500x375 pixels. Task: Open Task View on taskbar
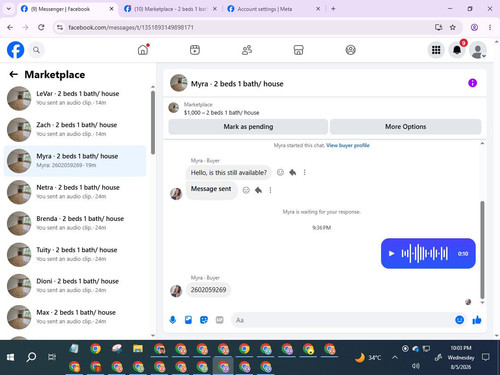click(x=52, y=357)
